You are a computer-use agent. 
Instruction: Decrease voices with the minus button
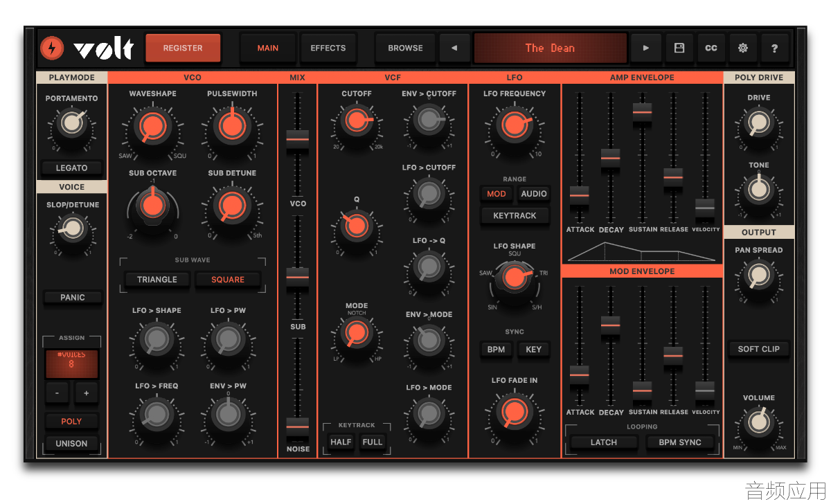tap(57, 393)
